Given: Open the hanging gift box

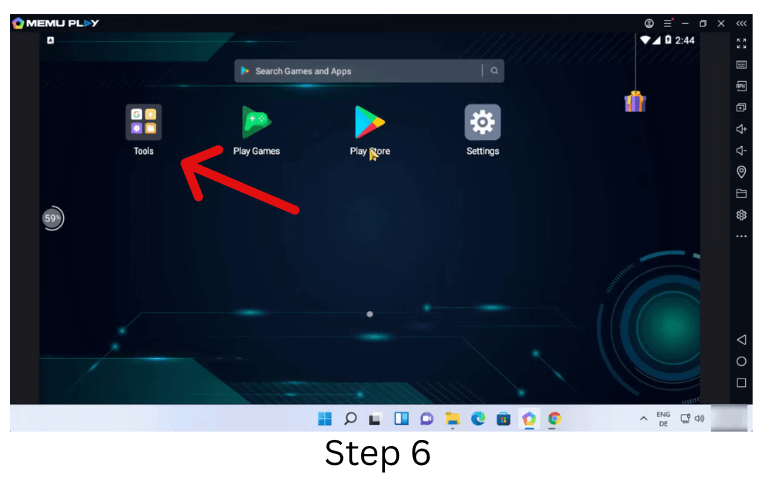Looking at the screenshot, I should tap(635, 101).
